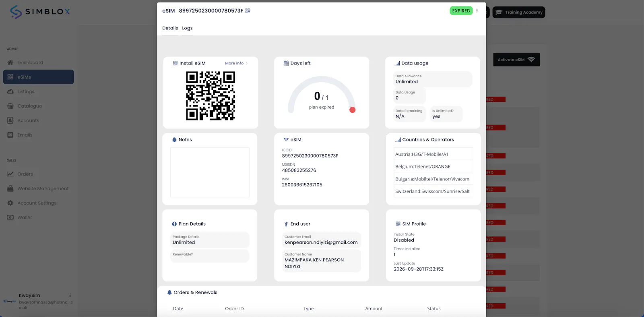This screenshot has height=317, width=644.
Task: Click the eSIM install QR code image
Action: point(211,96)
